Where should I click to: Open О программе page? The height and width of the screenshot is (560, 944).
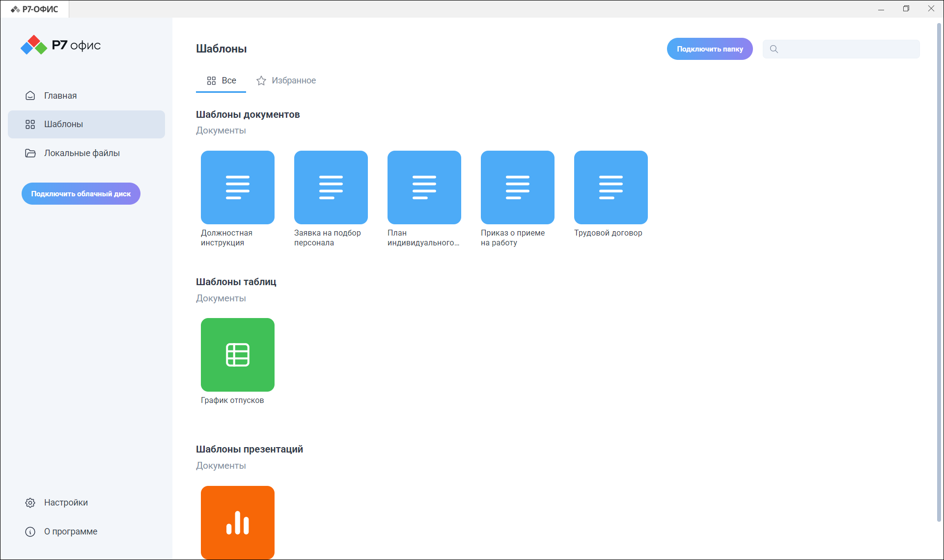point(86,532)
